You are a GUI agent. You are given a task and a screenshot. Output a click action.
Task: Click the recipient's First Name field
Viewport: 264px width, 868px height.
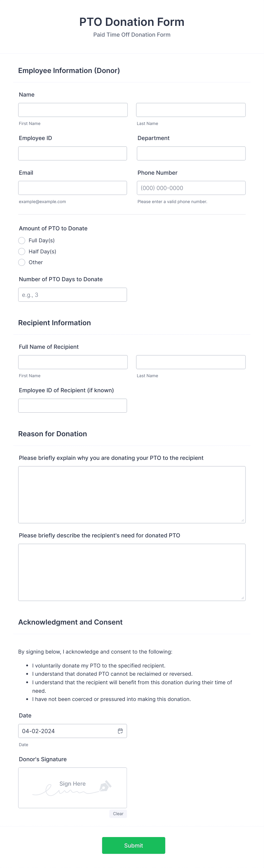[x=72, y=362]
